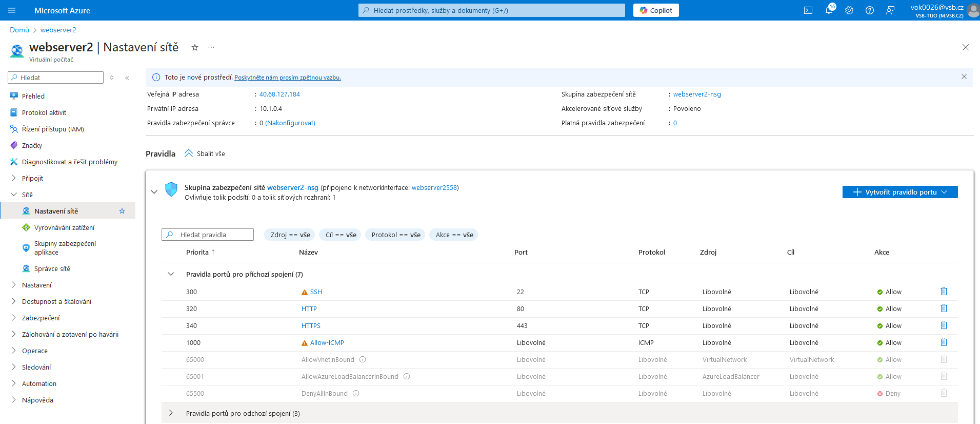Delete the SSH rule with trash icon
The width and height of the screenshot is (980, 424).
(x=944, y=292)
